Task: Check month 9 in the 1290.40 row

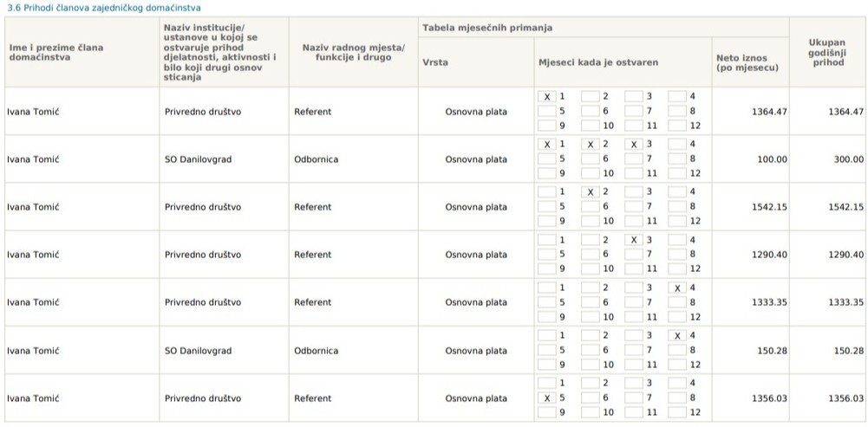Action: pos(546,268)
